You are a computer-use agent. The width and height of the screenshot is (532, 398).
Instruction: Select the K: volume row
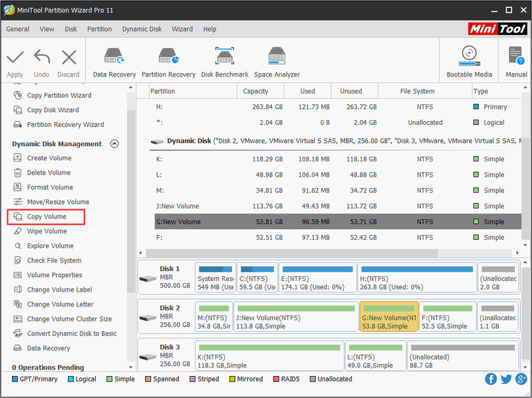(x=338, y=159)
